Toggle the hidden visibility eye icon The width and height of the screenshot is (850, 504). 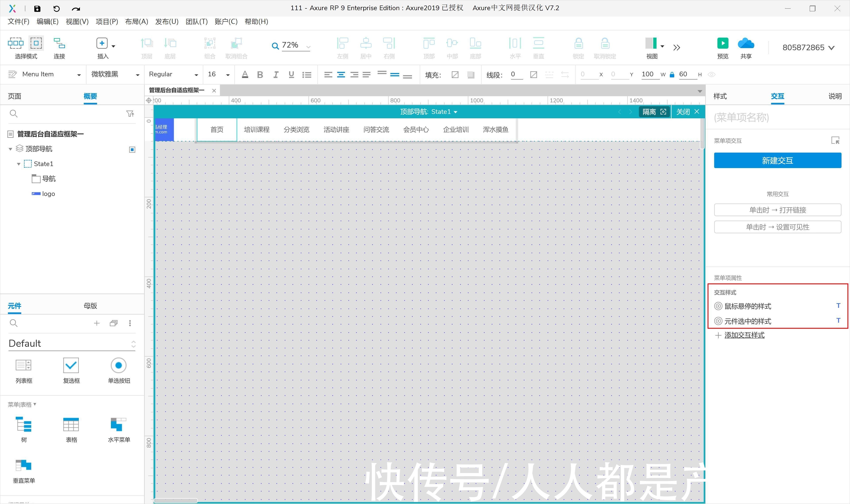[x=711, y=74]
